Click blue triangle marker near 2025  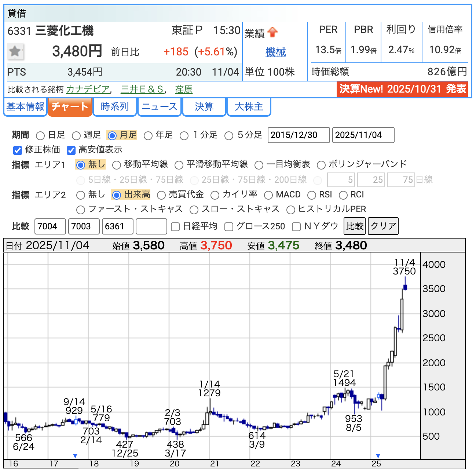click(x=378, y=456)
